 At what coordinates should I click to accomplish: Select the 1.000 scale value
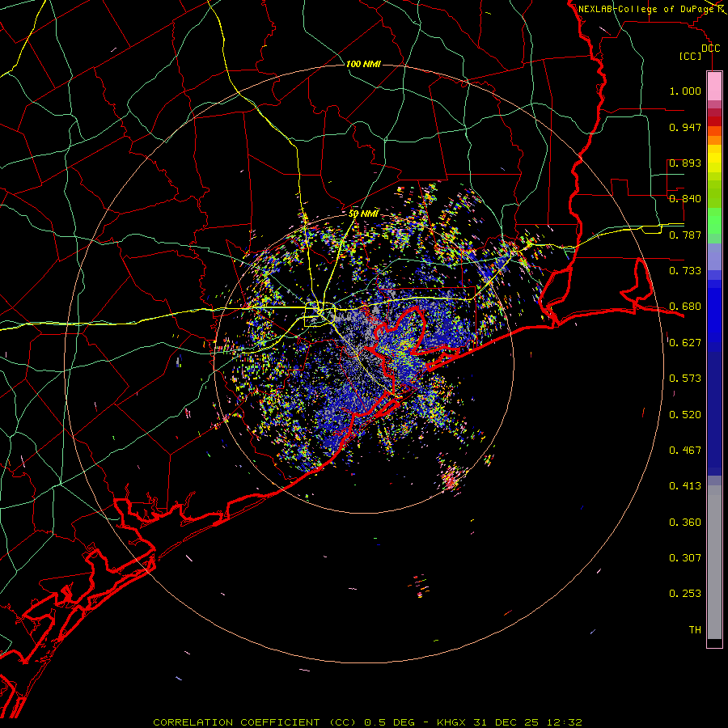(685, 91)
